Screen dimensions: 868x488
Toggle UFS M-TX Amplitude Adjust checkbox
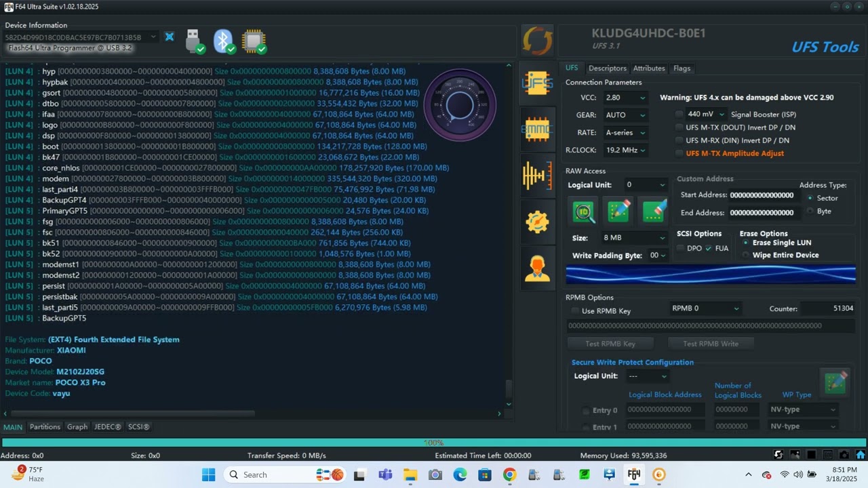coord(679,153)
